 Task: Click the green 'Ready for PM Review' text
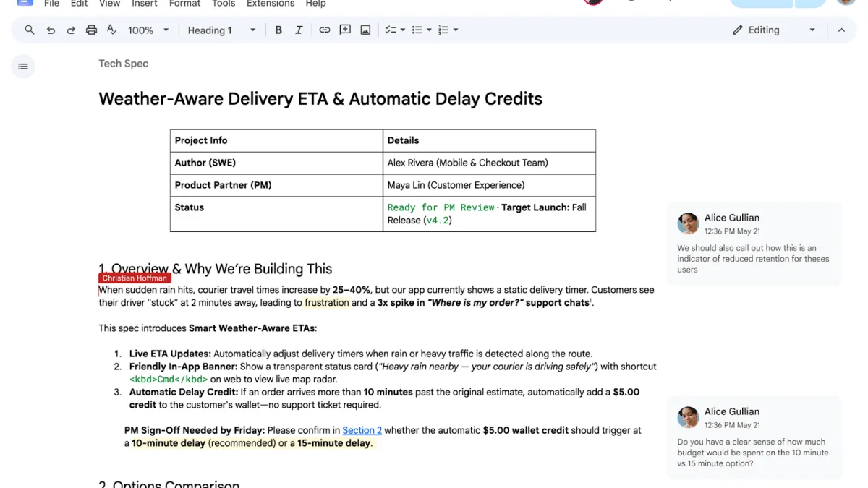441,207
